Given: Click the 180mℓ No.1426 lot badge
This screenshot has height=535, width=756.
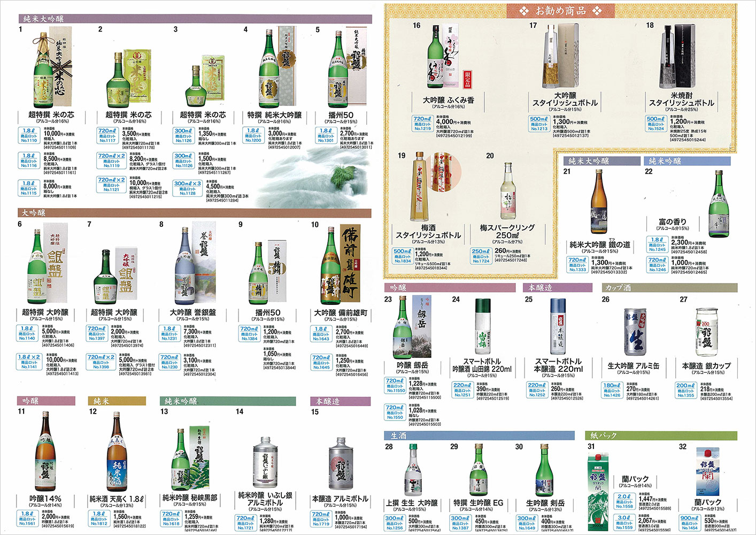Looking at the screenshot, I should coord(612,389).
